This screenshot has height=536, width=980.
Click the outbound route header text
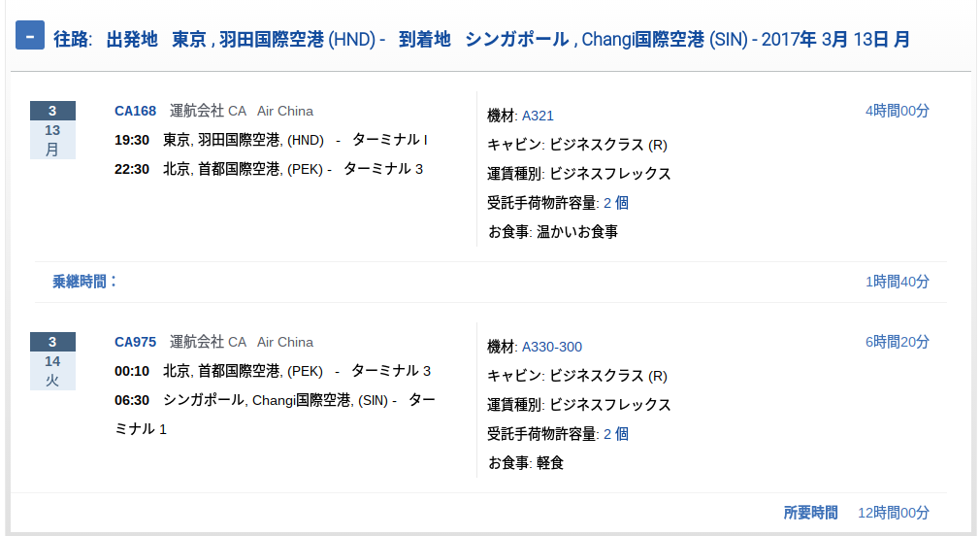481,40
